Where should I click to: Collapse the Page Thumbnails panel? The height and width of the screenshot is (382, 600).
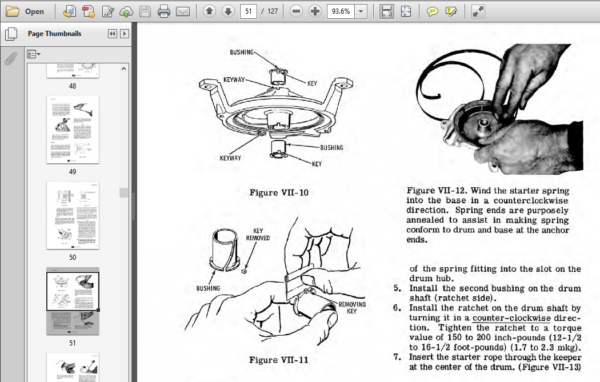pyautogui.click(x=112, y=34)
